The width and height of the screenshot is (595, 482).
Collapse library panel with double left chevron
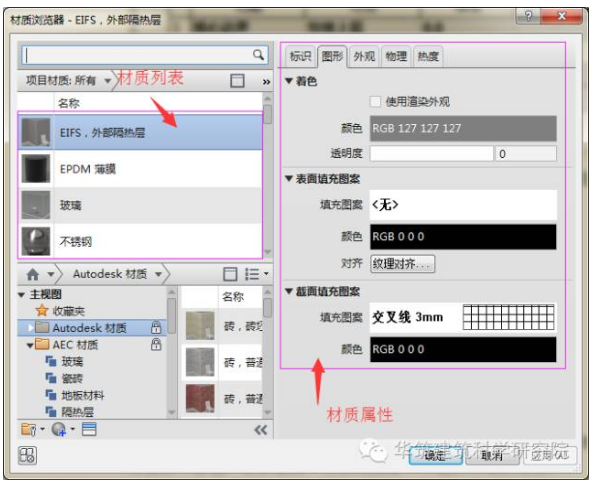point(261,430)
